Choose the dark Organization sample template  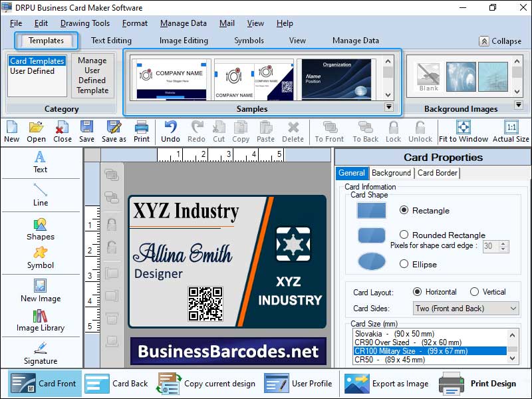click(x=336, y=79)
